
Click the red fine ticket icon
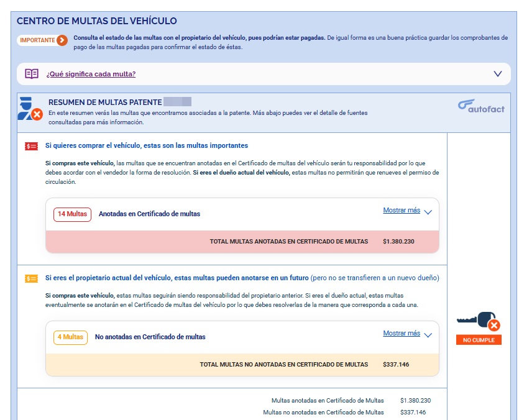point(31,146)
